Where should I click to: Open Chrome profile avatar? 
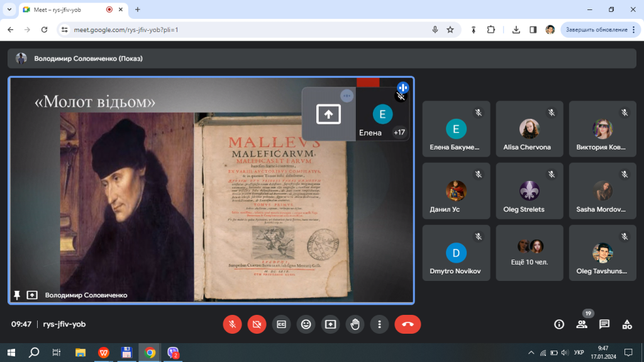[550, 30]
